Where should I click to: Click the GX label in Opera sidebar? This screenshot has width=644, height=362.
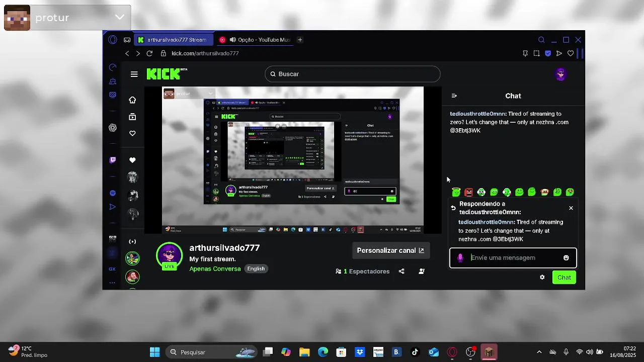click(112, 269)
